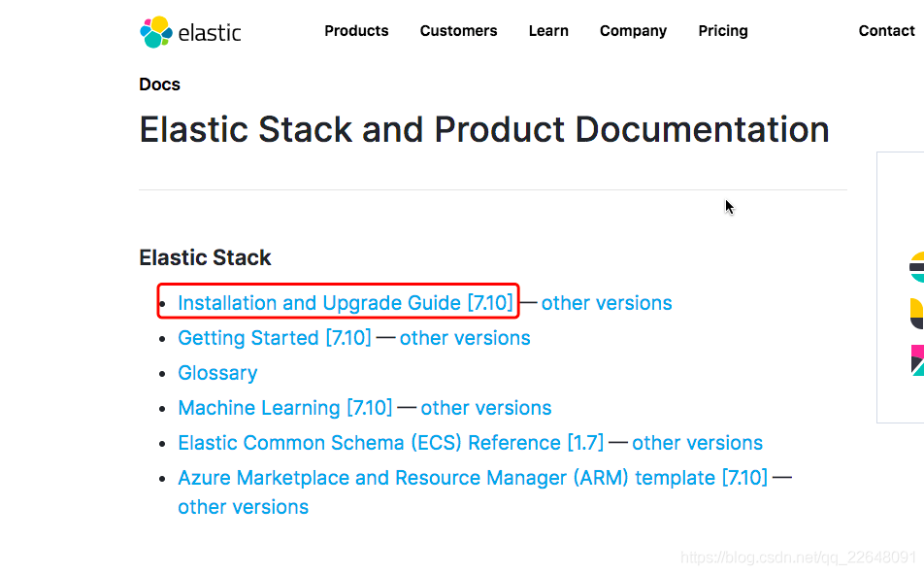Open Azure Marketplace and Resource Manager template link
The width and height of the screenshot is (924, 575).
473,478
